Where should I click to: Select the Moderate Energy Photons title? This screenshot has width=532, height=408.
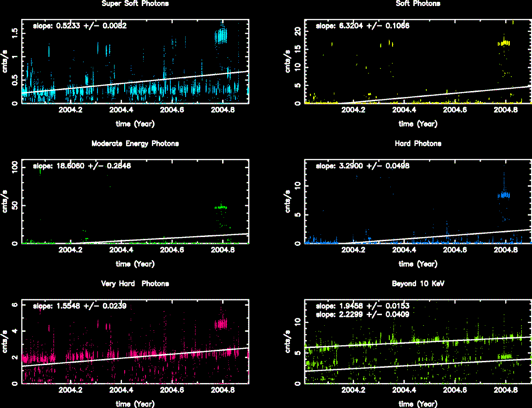click(135, 144)
